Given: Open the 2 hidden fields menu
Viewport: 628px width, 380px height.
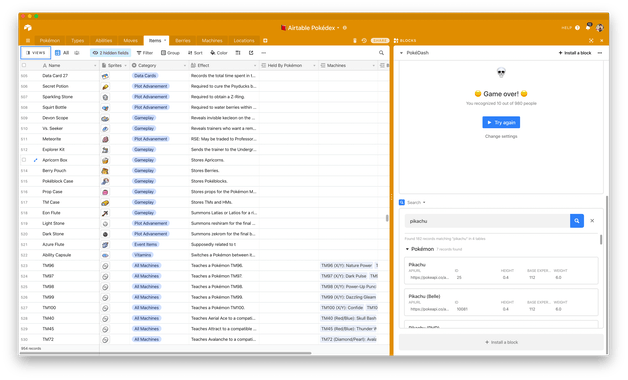Looking at the screenshot, I should [111, 52].
